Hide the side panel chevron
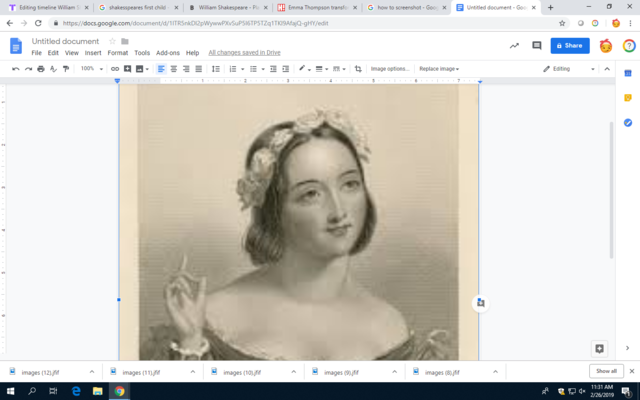640x400 pixels. (627, 348)
